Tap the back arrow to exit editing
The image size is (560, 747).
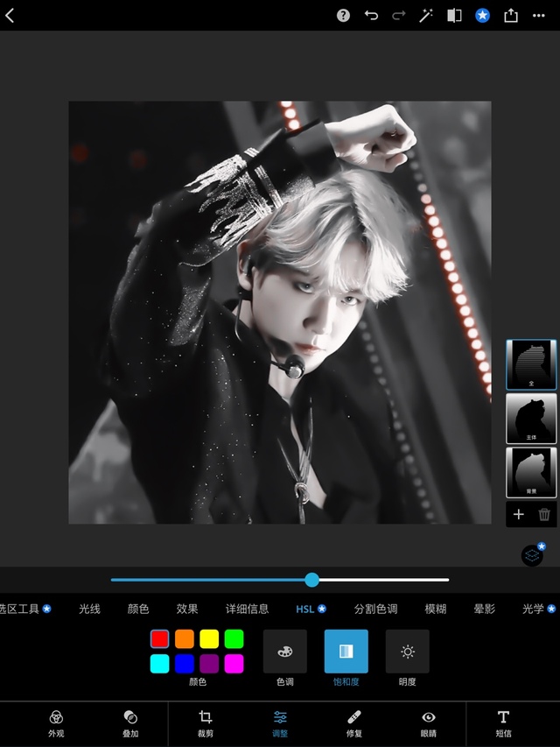pyautogui.click(x=10, y=16)
